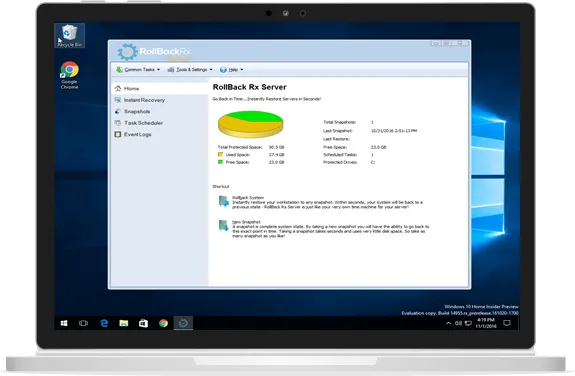
Task: Maximize the RollBack Rx window
Action: [x=446, y=43]
